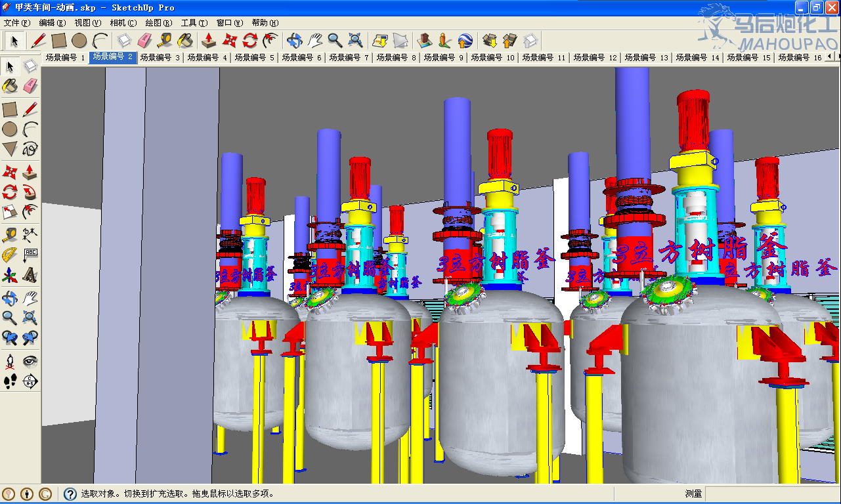Screen dimensions: 841x504
Task: Click the Google Earth globe icon
Action: (465, 41)
